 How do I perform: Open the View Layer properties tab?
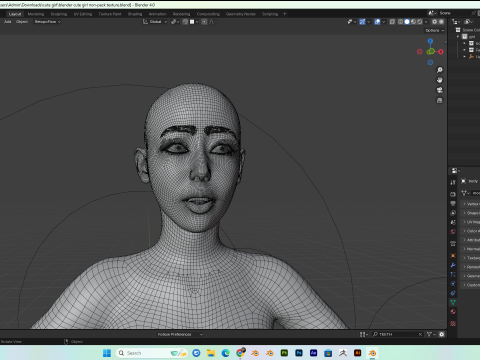point(453,213)
